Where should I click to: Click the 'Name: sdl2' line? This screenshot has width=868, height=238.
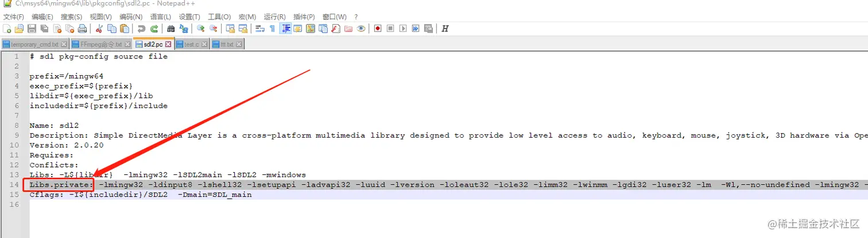pyautogui.click(x=55, y=126)
